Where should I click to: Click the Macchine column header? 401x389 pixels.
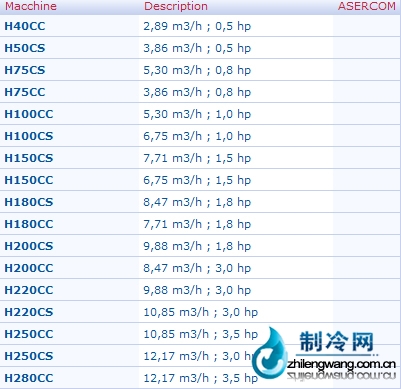(31, 6)
